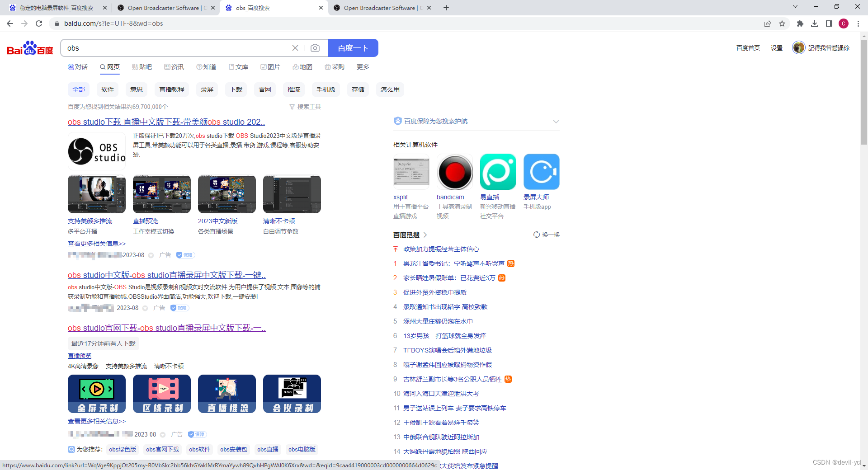Open the browser tab list chevron
The width and height of the screenshot is (868, 470).
[795, 7]
